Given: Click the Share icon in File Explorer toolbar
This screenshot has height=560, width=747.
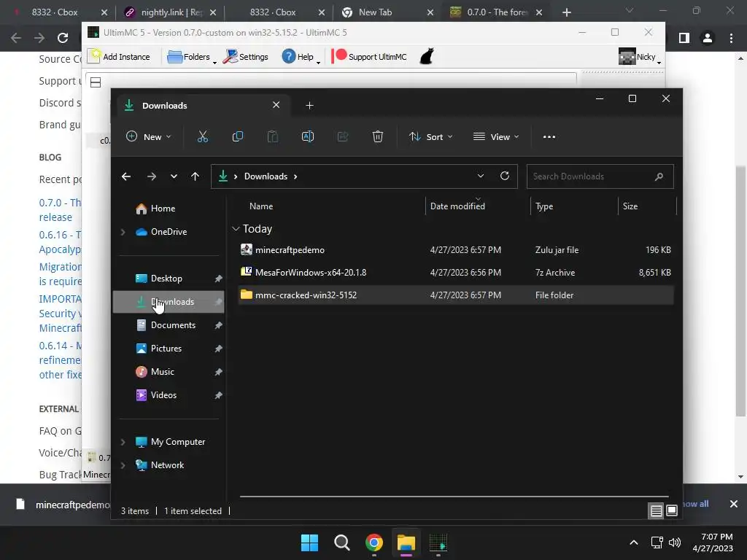Looking at the screenshot, I should click(x=343, y=136).
